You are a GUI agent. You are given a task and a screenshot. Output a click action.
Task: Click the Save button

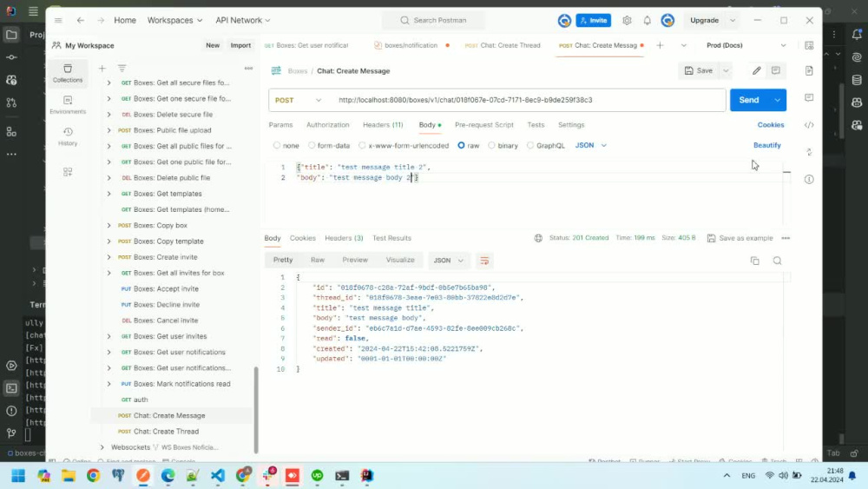[x=699, y=70]
